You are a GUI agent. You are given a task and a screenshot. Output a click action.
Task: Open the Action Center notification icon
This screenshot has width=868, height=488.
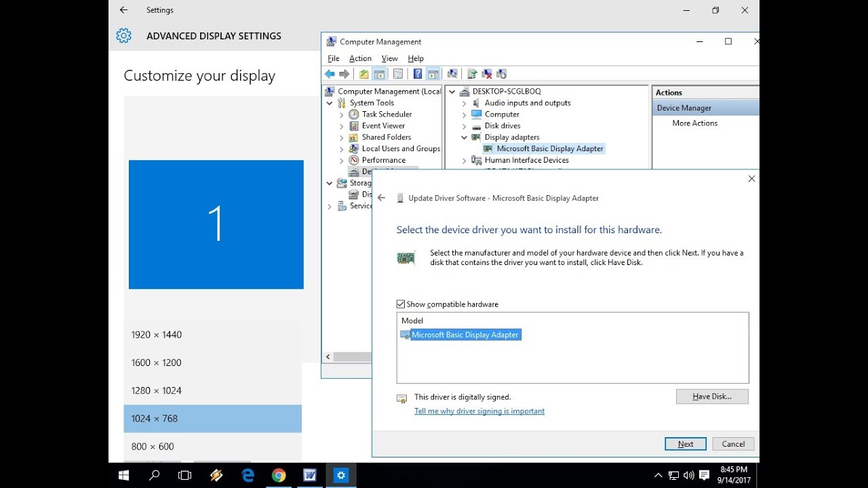coord(704,475)
